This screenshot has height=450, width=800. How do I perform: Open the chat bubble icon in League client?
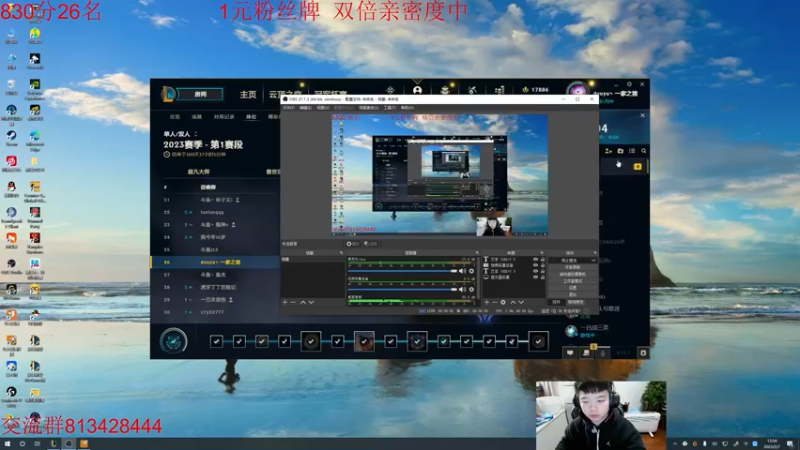[x=570, y=353]
